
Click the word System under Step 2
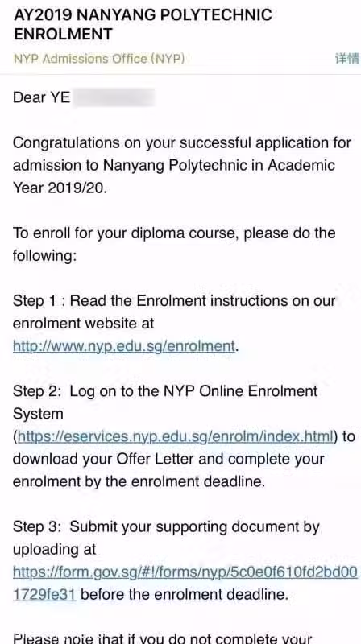(38, 414)
